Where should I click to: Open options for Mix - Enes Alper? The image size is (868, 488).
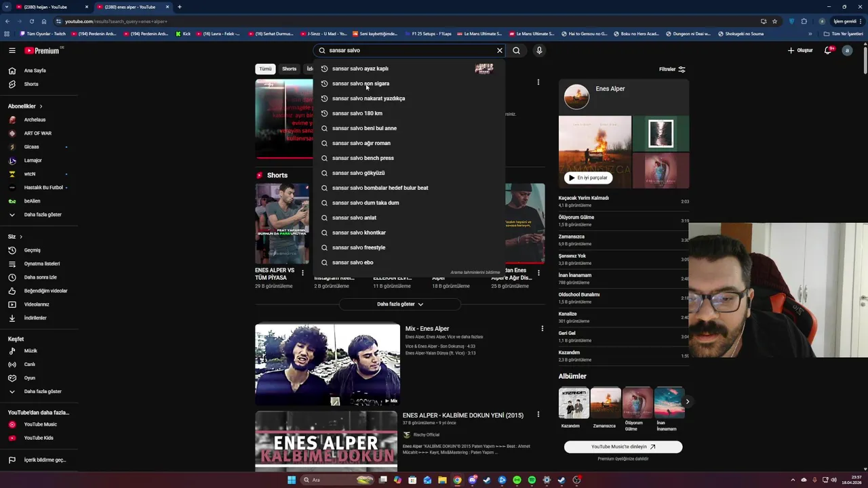click(542, 329)
